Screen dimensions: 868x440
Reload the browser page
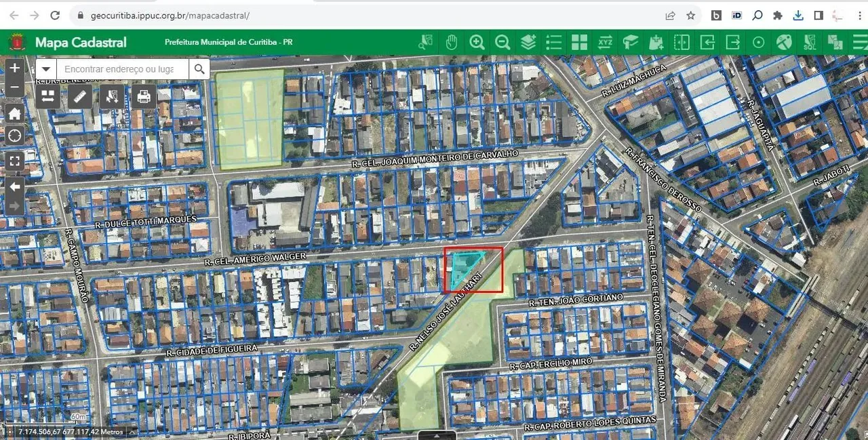55,15
